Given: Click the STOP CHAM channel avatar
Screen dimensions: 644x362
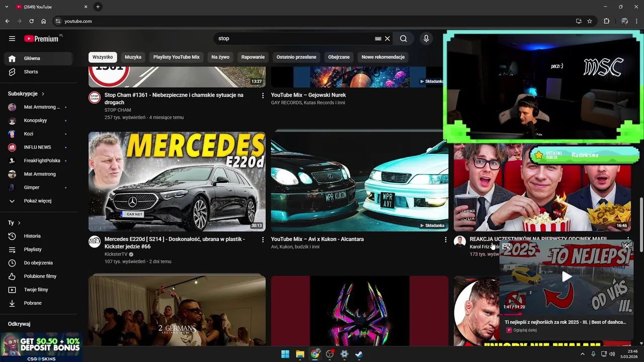Looking at the screenshot, I should point(95,98).
